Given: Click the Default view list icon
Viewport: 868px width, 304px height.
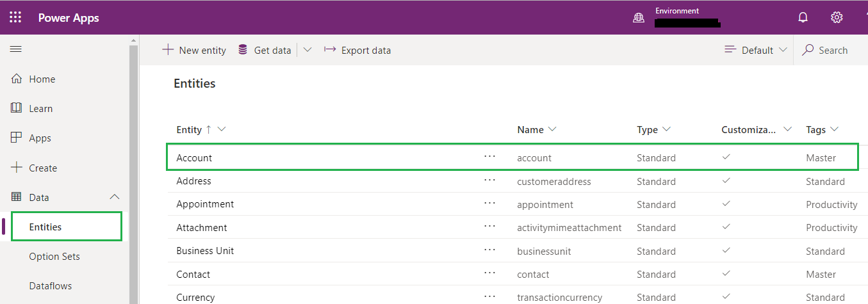Looking at the screenshot, I should coord(730,50).
